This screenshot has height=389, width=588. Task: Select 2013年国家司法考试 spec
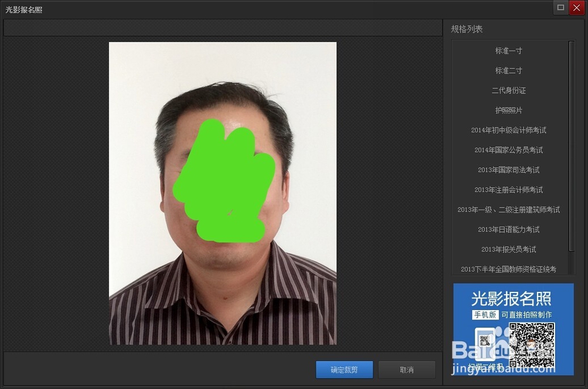pyautogui.click(x=509, y=170)
